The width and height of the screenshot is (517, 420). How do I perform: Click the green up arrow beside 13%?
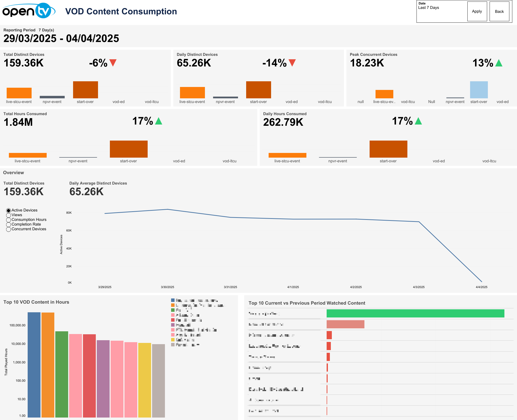(x=499, y=63)
